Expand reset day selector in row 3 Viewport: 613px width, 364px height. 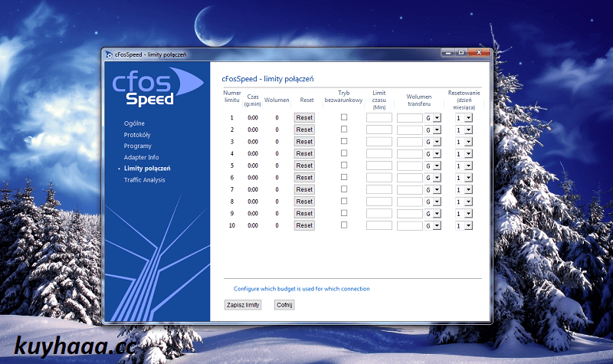click(464, 142)
